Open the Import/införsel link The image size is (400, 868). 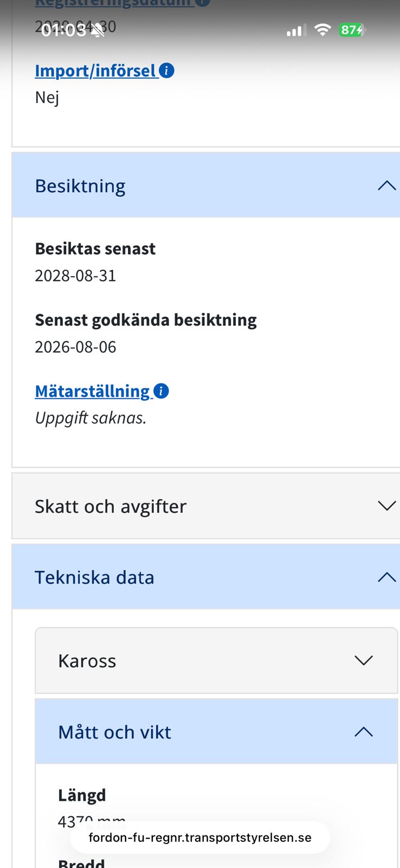[95, 71]
